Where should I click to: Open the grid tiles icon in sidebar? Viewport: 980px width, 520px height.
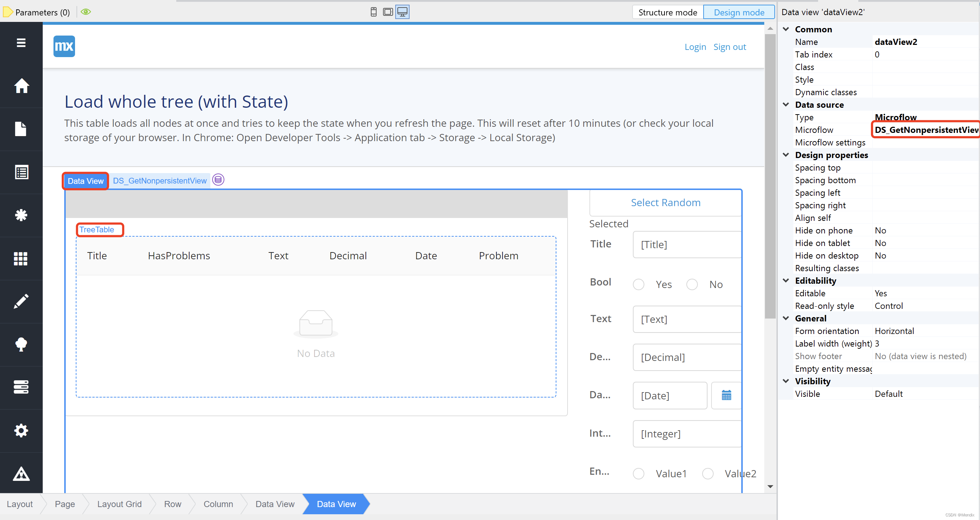pyautogui.click(x=20, y=259)
